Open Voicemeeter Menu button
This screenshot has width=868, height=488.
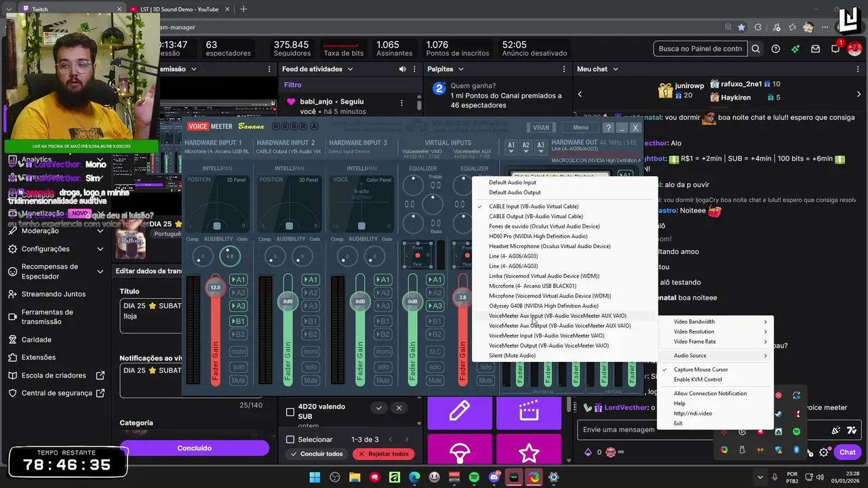580,127
